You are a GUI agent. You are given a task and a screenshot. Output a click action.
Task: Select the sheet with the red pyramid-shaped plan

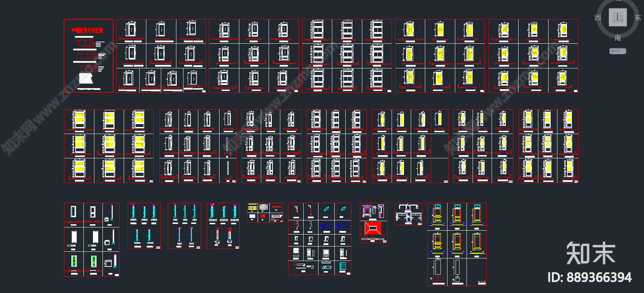point(374,223)
